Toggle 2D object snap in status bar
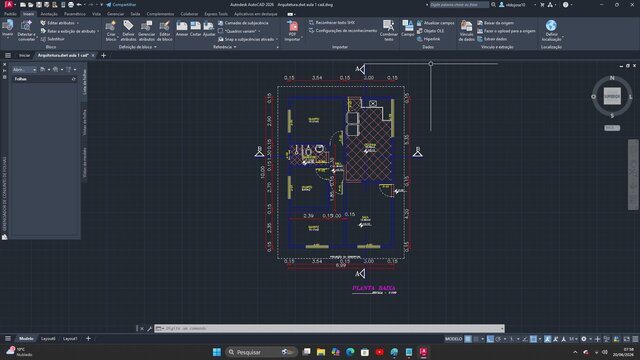Image resolution: width=640 pixels, height=360 pixels. point(533,339)
